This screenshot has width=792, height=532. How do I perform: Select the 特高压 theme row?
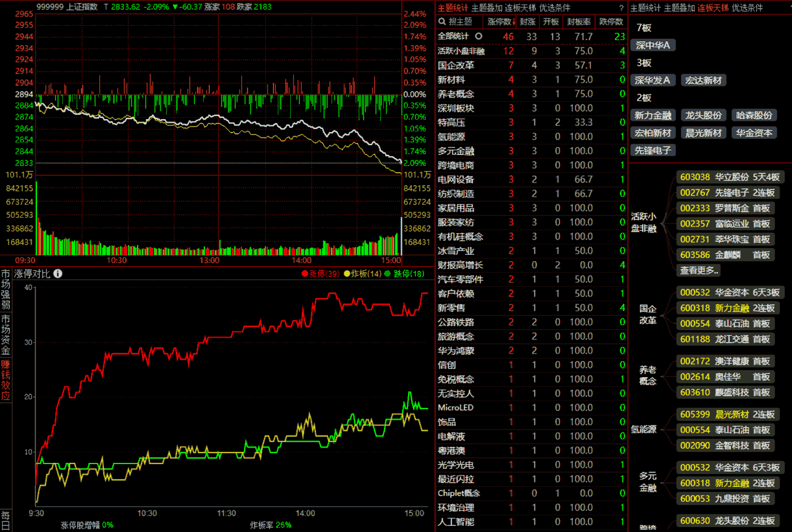pyautogui.click(x=531, y=122)
